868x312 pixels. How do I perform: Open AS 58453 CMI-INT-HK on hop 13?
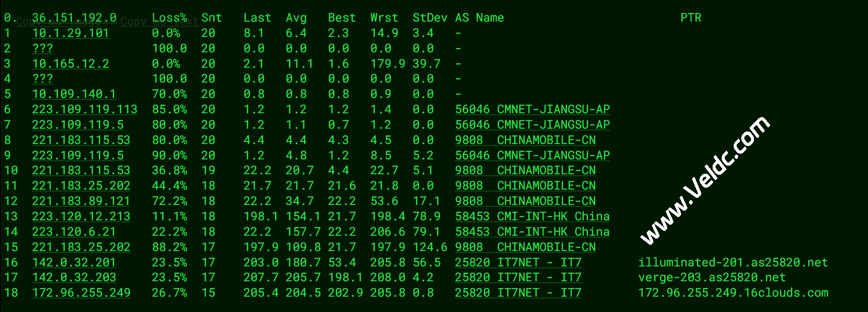coord(532,216)
